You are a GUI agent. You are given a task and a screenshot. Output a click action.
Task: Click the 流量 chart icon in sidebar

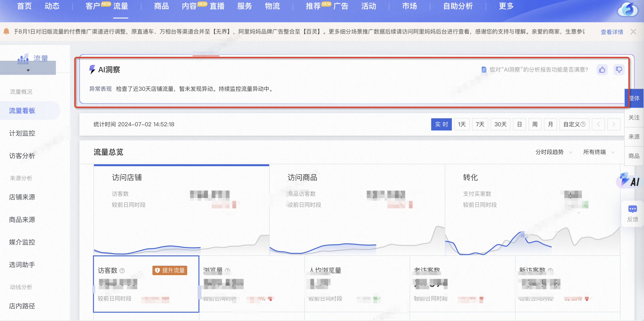[x=23, y=59]
